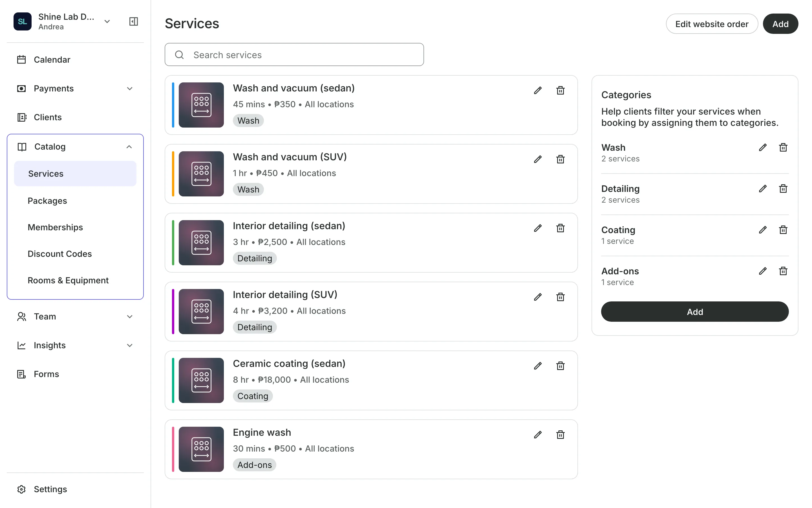The image size is (812, 508).
Task: Click Coating tag on Ceramic coating
Action: pyautogui.click(x=253, y=396)
